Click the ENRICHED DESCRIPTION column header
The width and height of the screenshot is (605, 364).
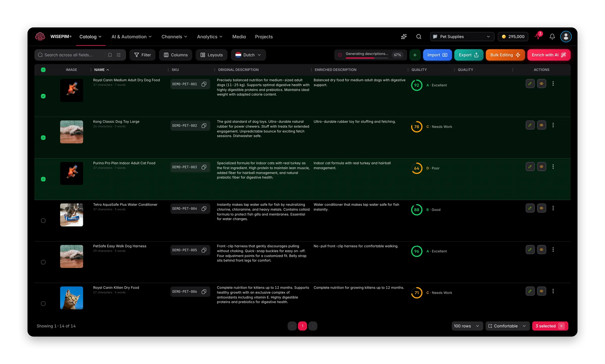(336, 70)
